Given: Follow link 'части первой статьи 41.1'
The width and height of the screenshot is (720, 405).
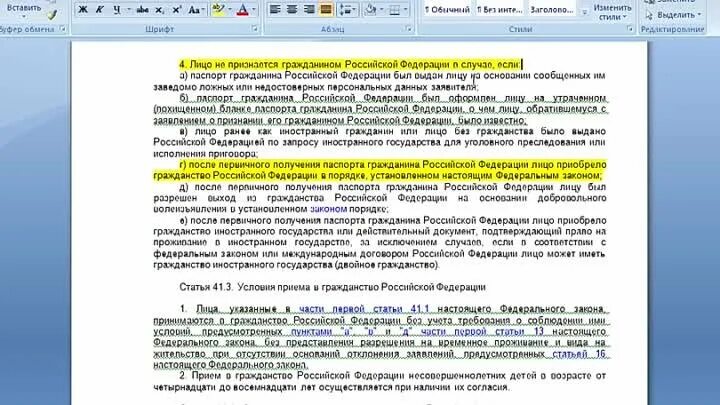Looking at the screenshot, I should click(364, 309).
